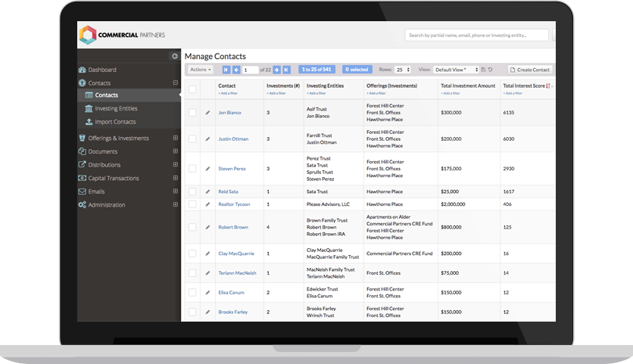Expand the Documents section
633x364 pixels.
click(175, 151)
